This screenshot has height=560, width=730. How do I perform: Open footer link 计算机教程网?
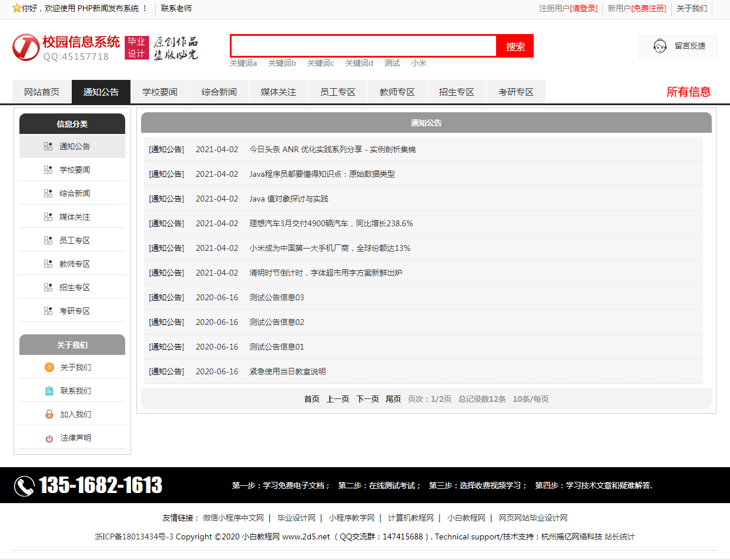[411, 518]
